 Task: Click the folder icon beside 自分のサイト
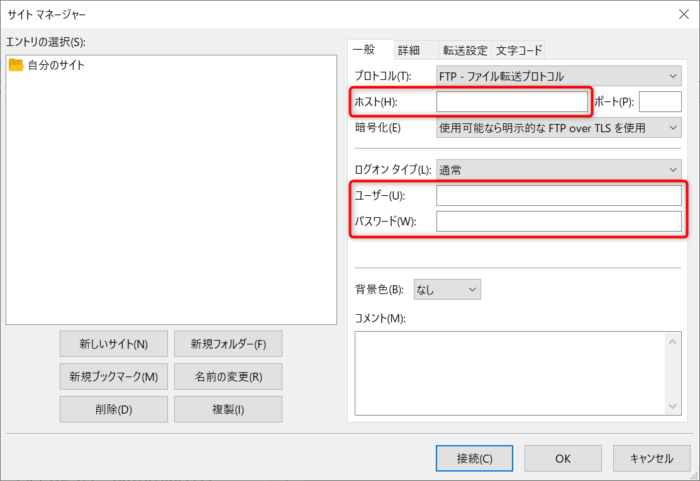tap(16, 65)
